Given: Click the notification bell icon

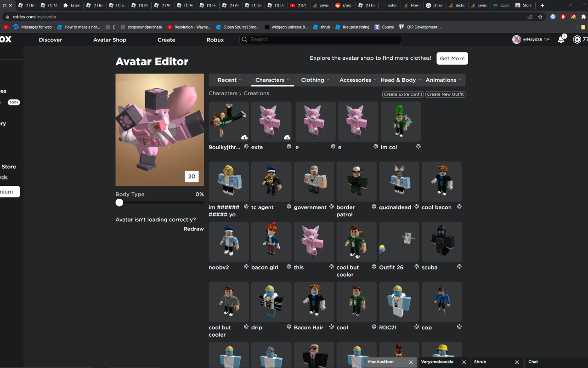Looking at the screenshot, I should click(560, 40).
